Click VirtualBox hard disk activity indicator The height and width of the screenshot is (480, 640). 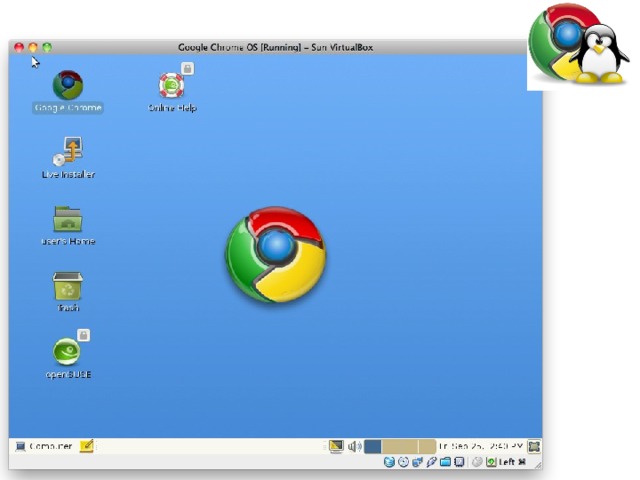pyautogui.click(x=389, y=462)
